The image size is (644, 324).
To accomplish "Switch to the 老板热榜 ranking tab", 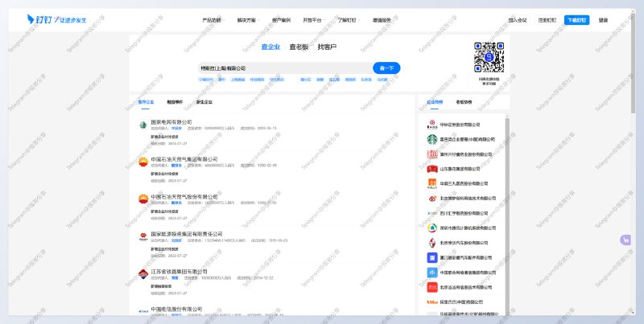I will tap(464, 102).
